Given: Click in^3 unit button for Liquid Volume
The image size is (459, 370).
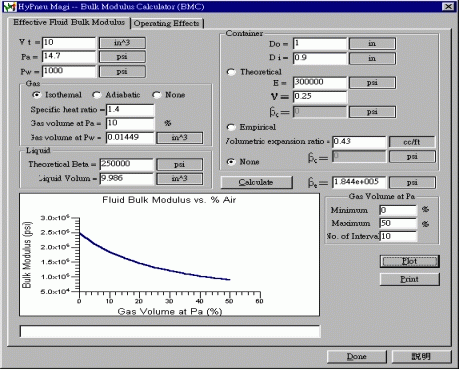Looking at the screenshot, I should (180, 179).
